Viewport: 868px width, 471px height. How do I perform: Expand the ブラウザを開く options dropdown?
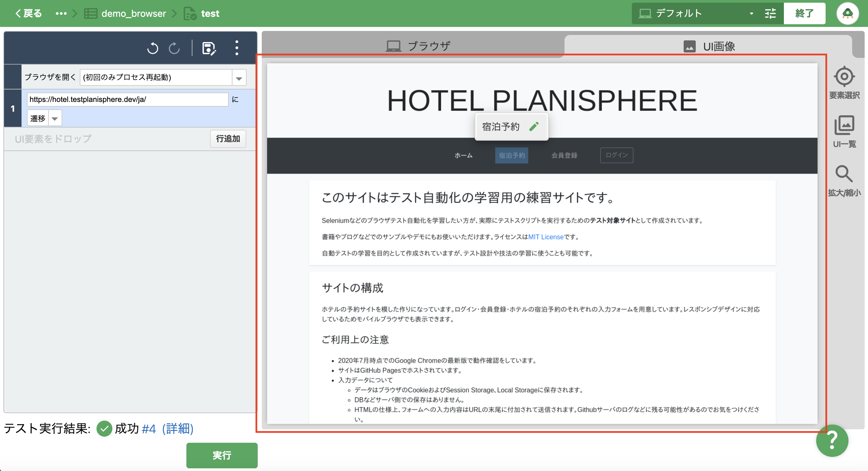pos(239,77)
